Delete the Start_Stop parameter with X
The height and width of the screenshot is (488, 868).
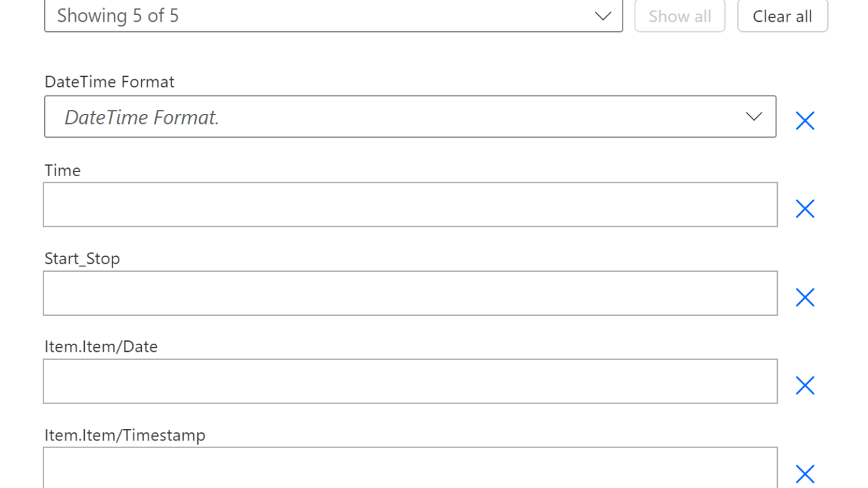click(805, 297)
